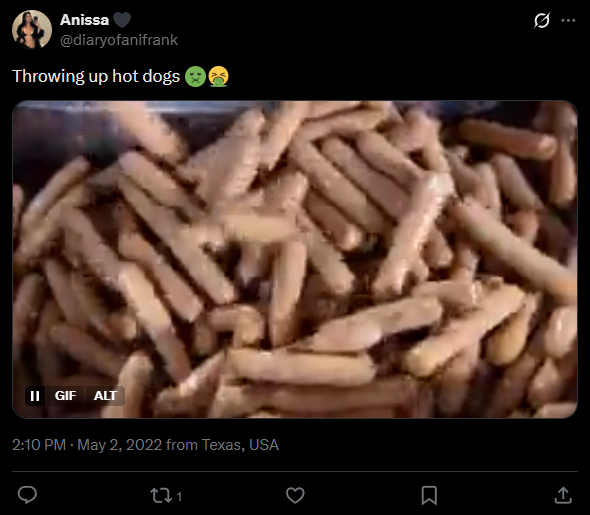Click the share upload icon
This screenshot has height=515, width=590.
pyautogui.click(x=563, y=495)
